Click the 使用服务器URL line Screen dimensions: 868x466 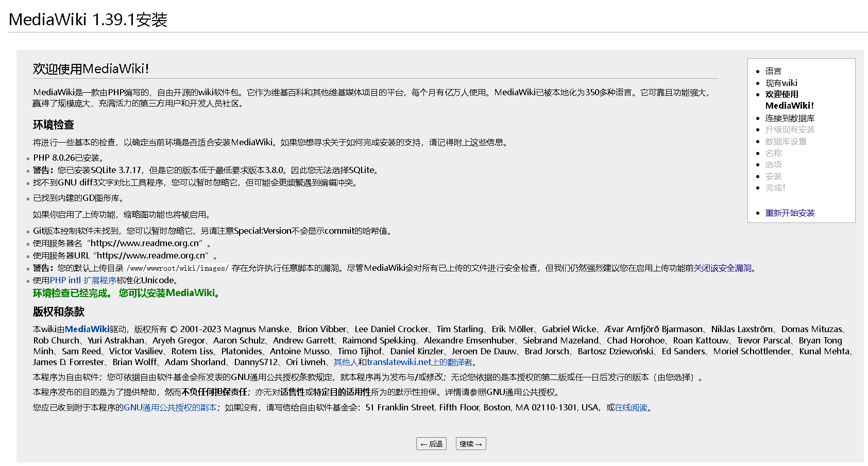(x=125, y=255)
